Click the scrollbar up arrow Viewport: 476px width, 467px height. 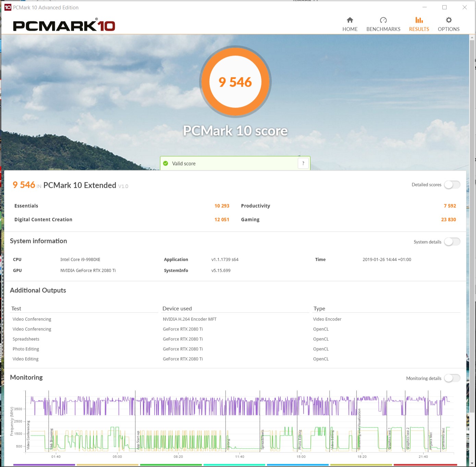pos(473,37)
